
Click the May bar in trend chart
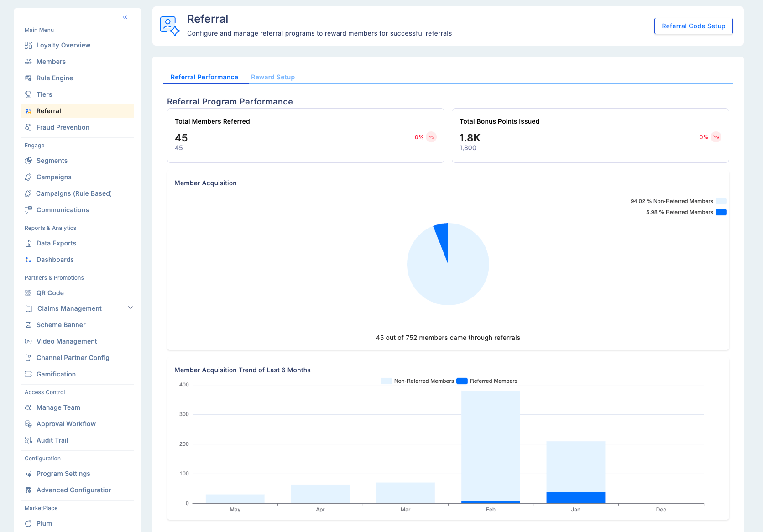(x=235, y=499)
